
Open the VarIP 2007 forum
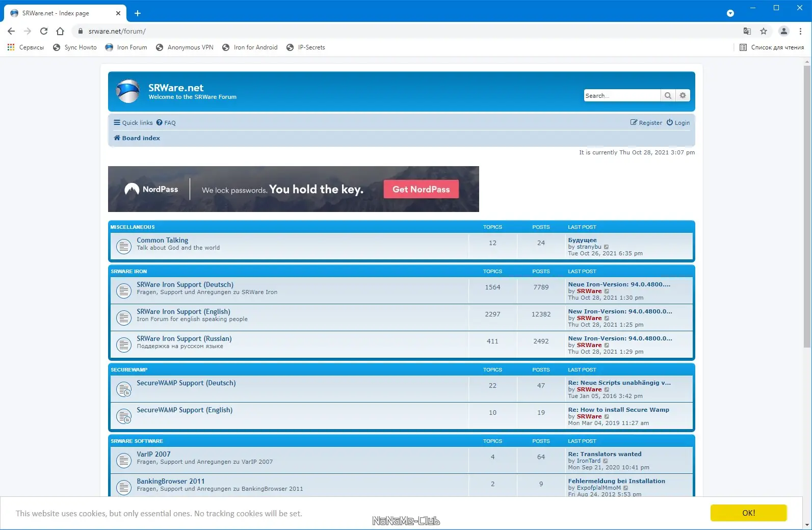point(153,454)
